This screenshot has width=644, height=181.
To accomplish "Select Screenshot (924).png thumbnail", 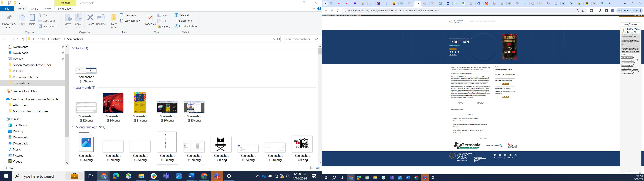I will coord(113,103).
